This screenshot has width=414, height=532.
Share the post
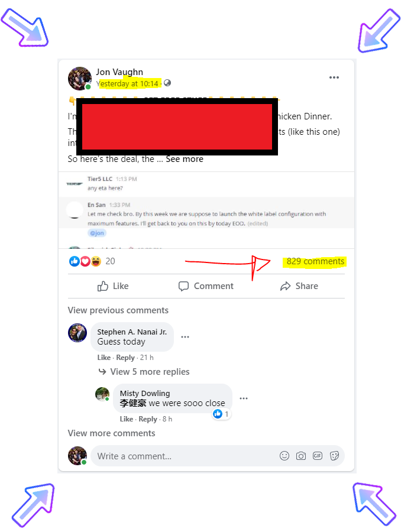click(x=299, y=286)
